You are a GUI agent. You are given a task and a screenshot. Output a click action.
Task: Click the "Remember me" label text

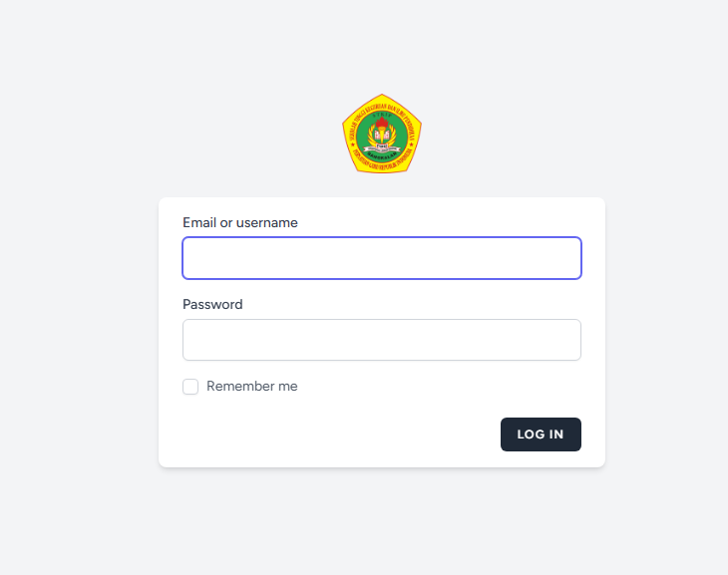click(251, 387)
